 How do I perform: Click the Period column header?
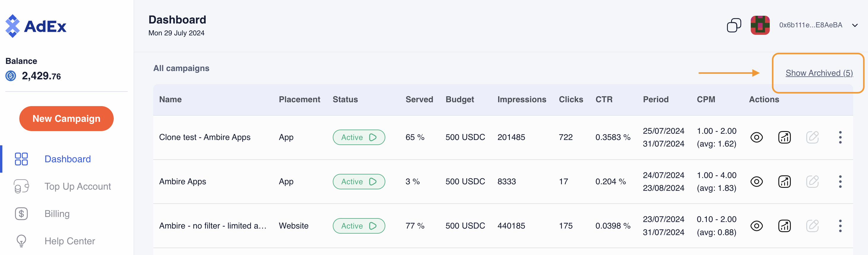[655, 100]
